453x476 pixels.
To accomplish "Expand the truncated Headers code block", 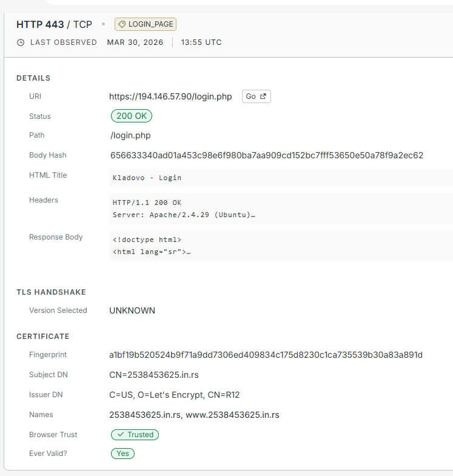I will point(281,209).
